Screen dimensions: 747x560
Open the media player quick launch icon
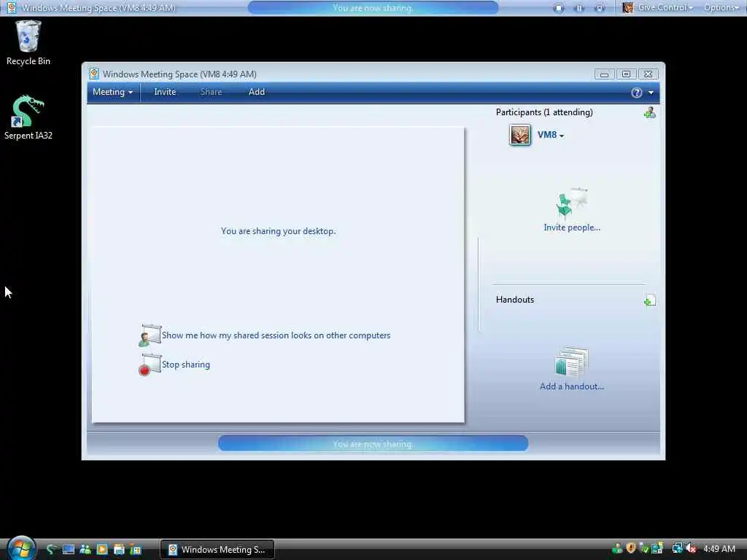102,550
